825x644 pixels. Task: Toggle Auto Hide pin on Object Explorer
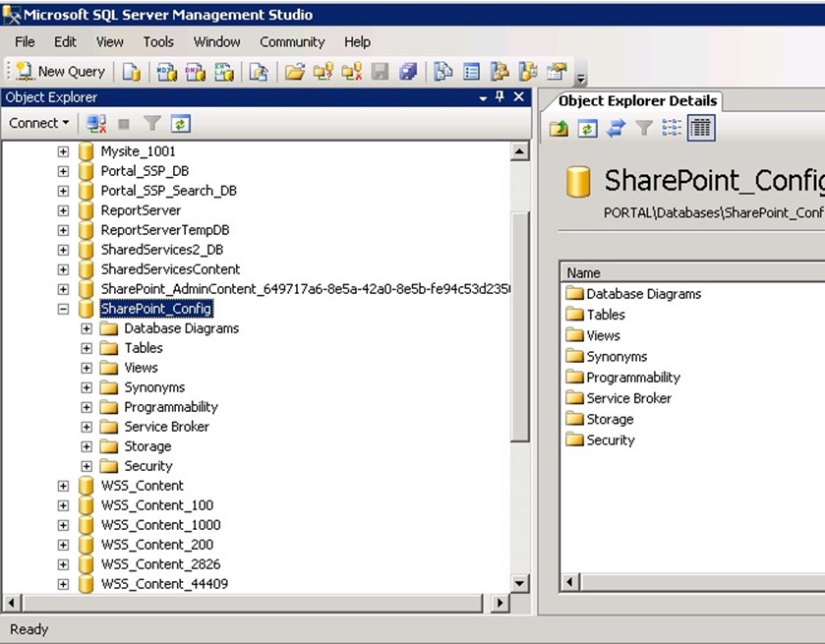(500, 97)
